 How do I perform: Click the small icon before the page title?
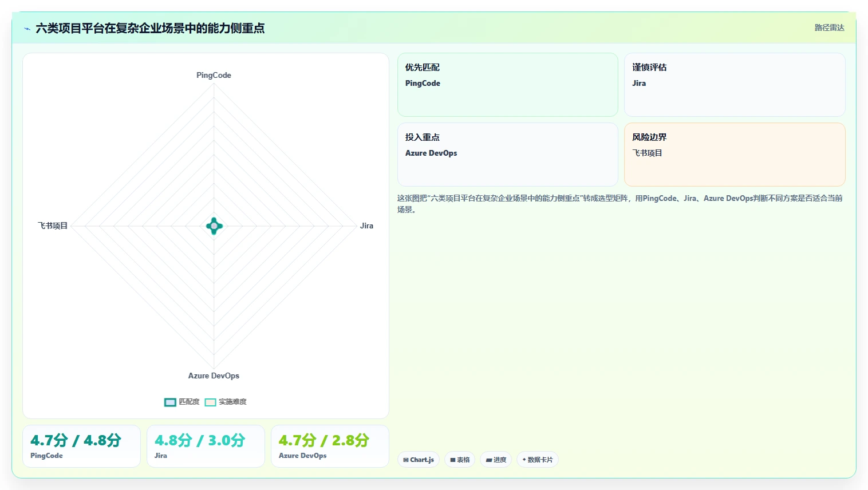[27, 28]
